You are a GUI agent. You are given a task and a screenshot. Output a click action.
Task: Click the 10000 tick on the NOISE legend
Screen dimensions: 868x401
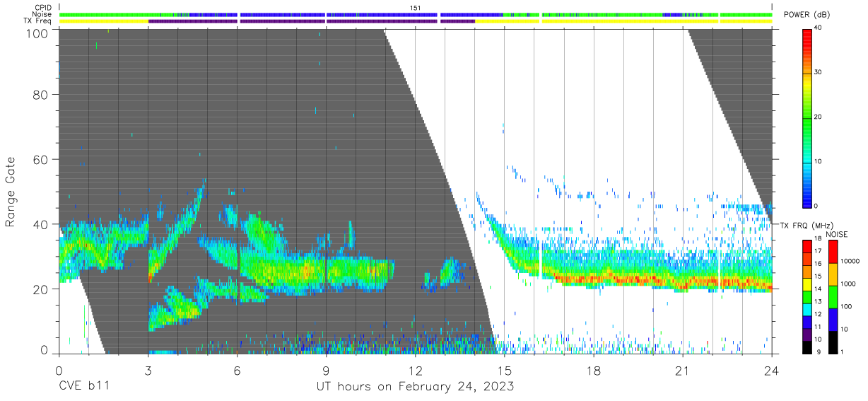[850, 262]
